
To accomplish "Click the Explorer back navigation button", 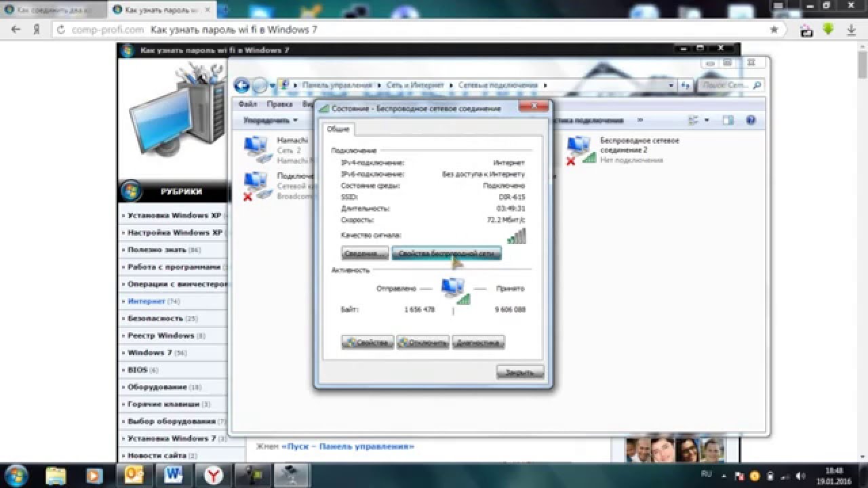I will pyautogui.click(x=242, y=85).
